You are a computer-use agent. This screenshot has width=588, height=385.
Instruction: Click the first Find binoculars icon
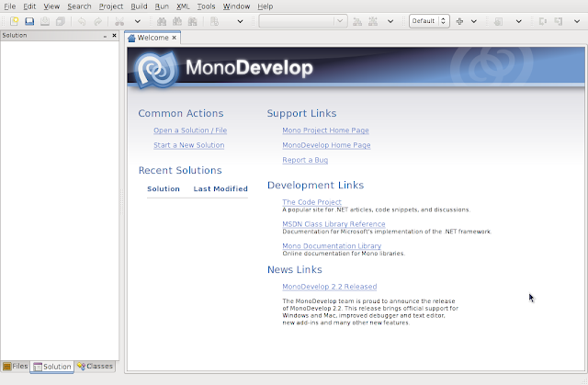tap(162, 21)
